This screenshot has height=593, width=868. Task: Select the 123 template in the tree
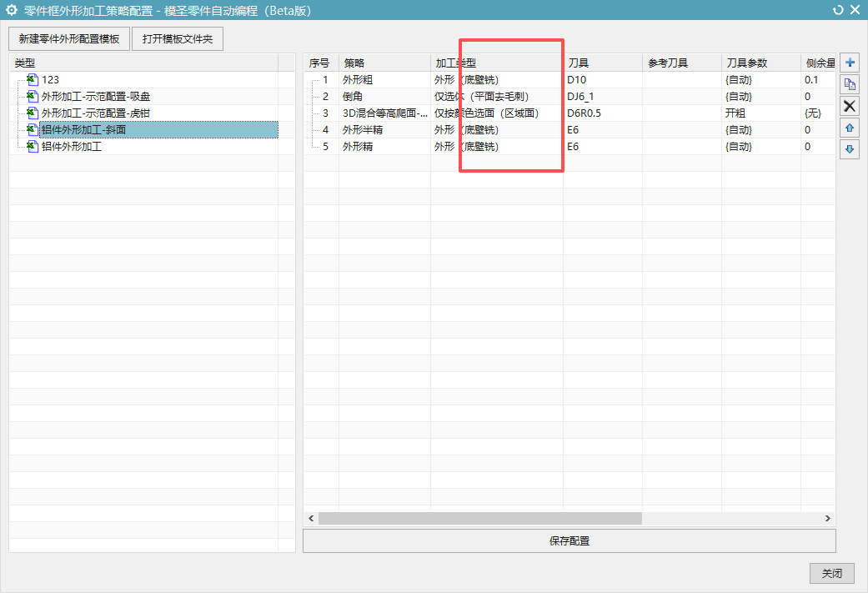[50, 80]
